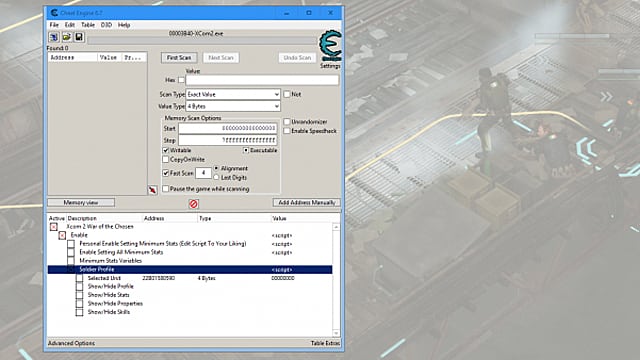Screen dimensions: 640x360
Task: Click the save floppy disk icon
Action: pos(79,38)
